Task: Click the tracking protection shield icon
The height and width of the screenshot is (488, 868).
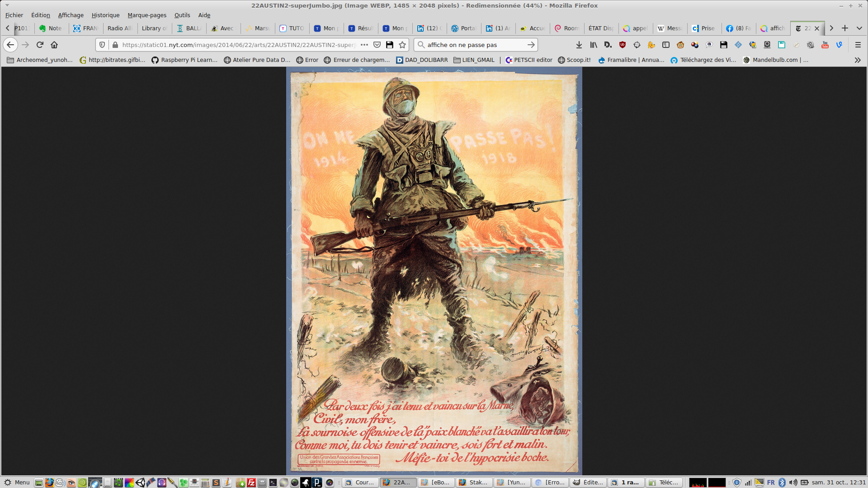Action: pyautogui.click(x=102, y=45)
